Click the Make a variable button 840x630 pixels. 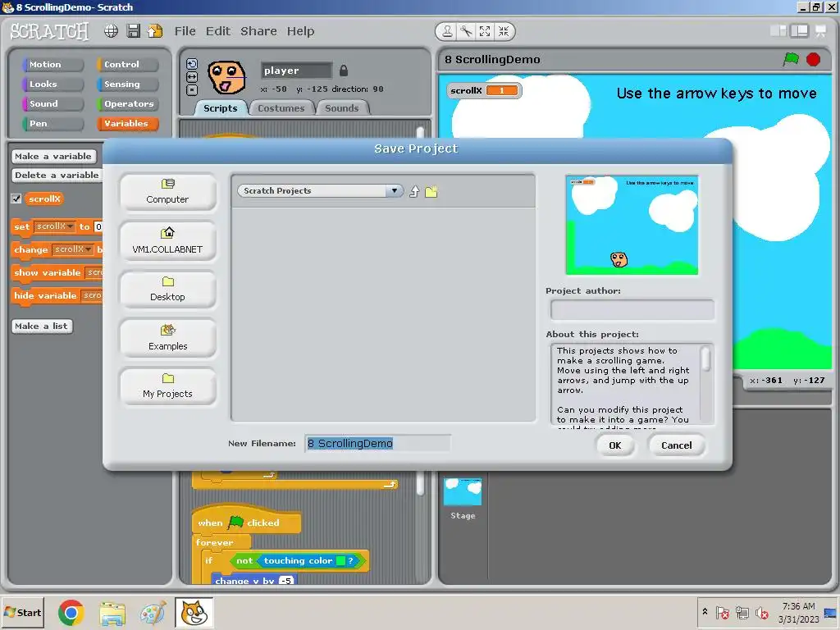pos(53,157)
